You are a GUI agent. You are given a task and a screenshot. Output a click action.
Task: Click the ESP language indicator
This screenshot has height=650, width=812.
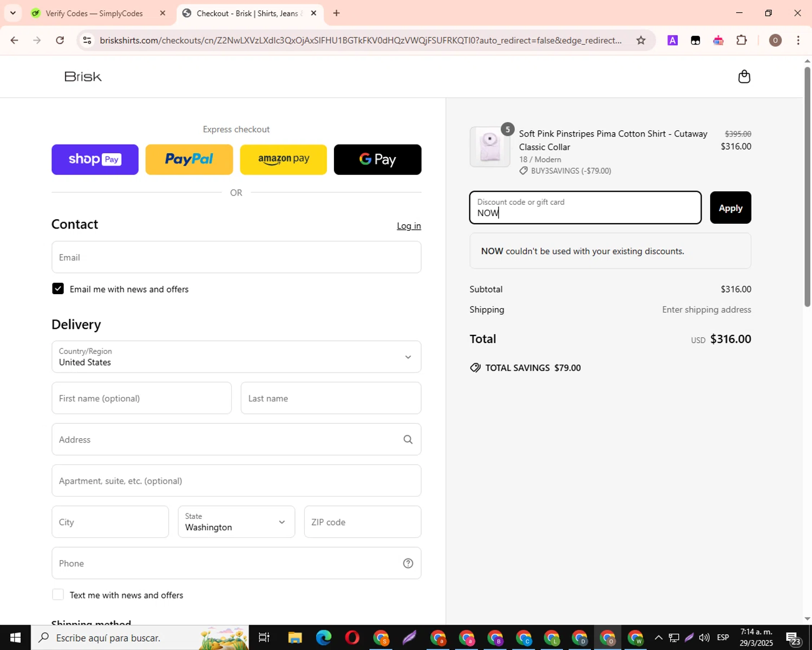[723, 638]
